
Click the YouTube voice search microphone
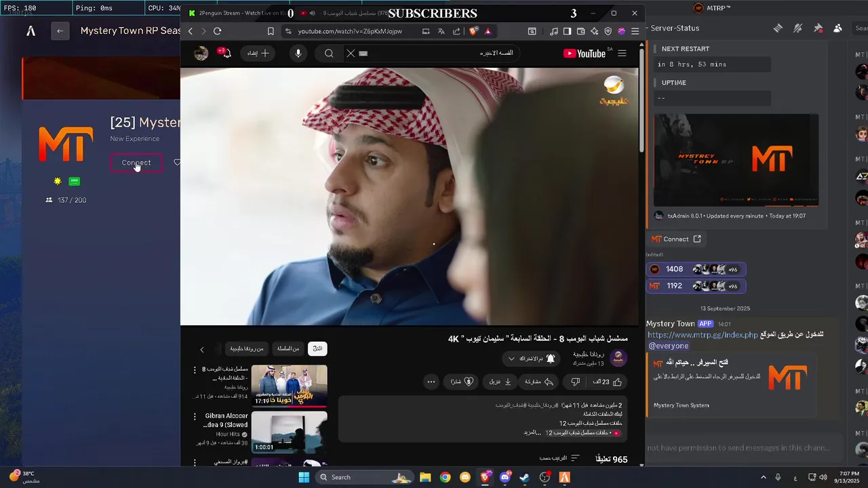click(298, 53)
